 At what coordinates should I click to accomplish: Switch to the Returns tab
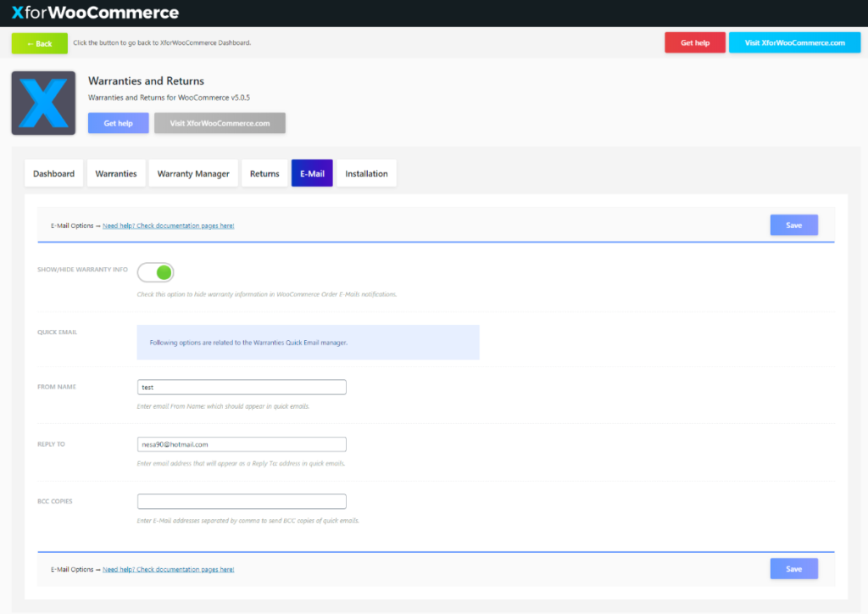coord(264,173)
